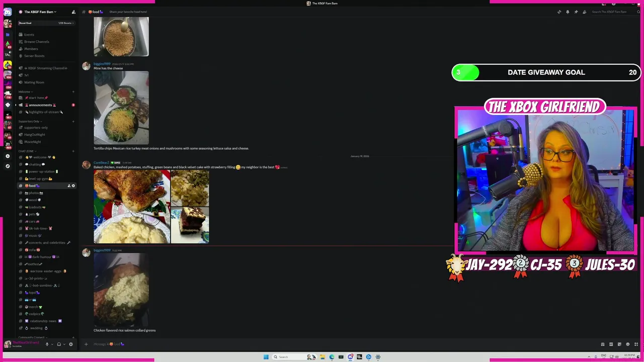Open biggins1989 salmon collard greens photo

121,290
